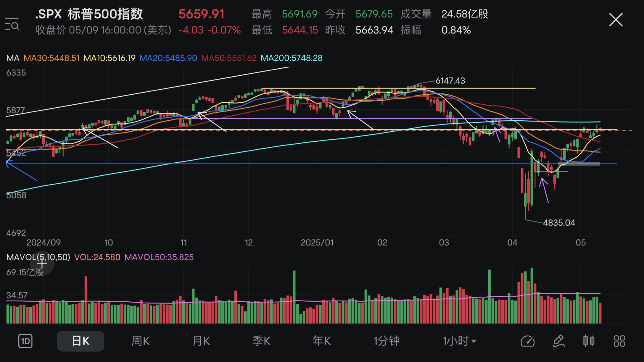This screenshot has width=644, height=362.
Task: Tap the VOL:24.580 value
Action: [97, 257]
